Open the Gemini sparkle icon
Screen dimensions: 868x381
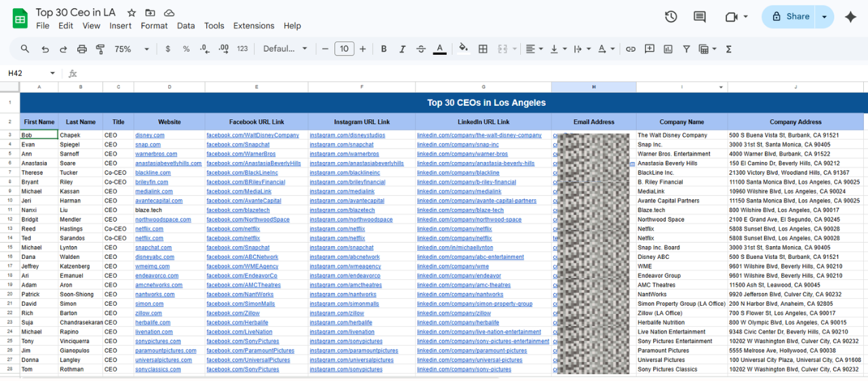pyautogui.click(x=850, y=17)
